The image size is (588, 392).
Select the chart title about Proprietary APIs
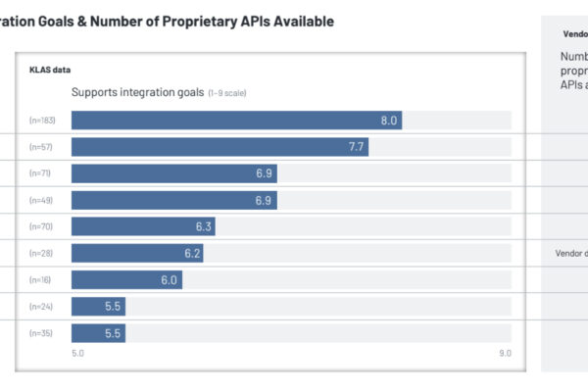(x=167, y=21)
